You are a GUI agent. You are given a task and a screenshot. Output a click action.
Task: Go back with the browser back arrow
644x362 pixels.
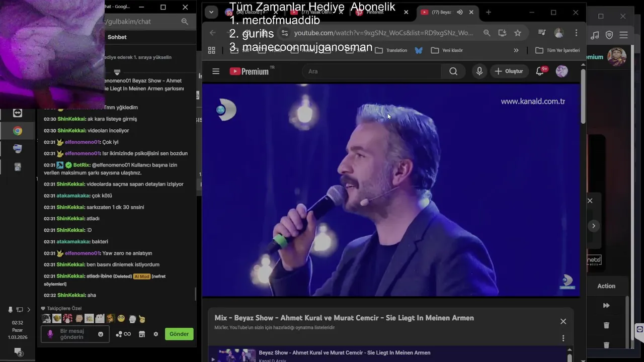213,33
